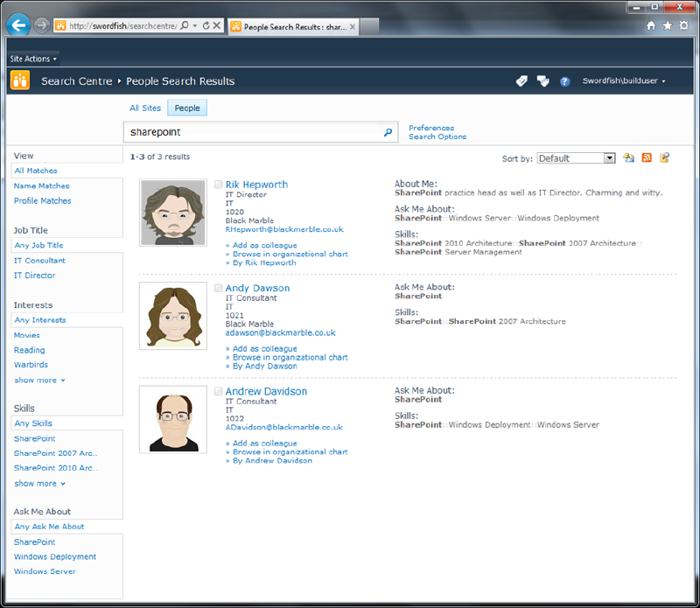
Task: Click the Alert Me icon beside Sort by
Action: pos(628,157)
